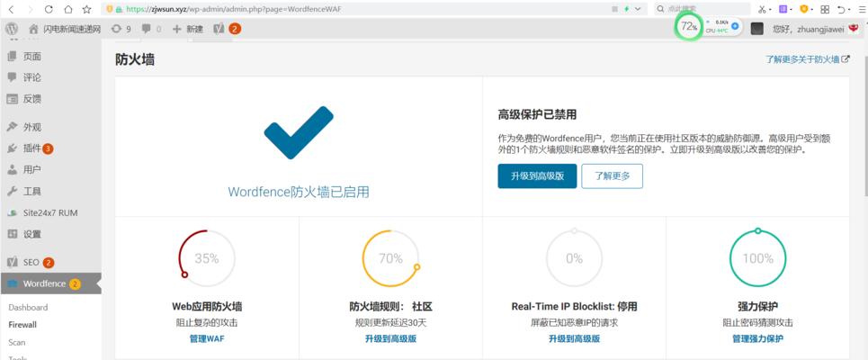
Task: Open the Yoast SEO admin bar icon
Action: [219, 29]
